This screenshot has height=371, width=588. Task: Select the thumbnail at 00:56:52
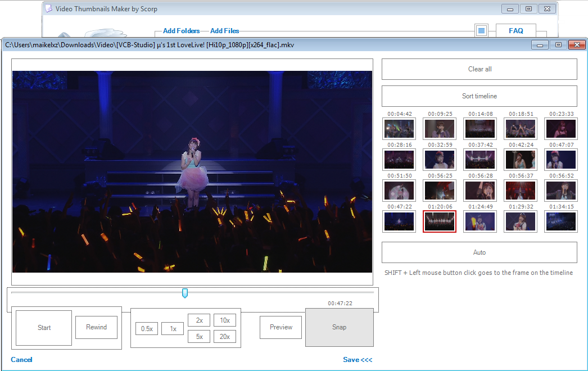[562, 191]
